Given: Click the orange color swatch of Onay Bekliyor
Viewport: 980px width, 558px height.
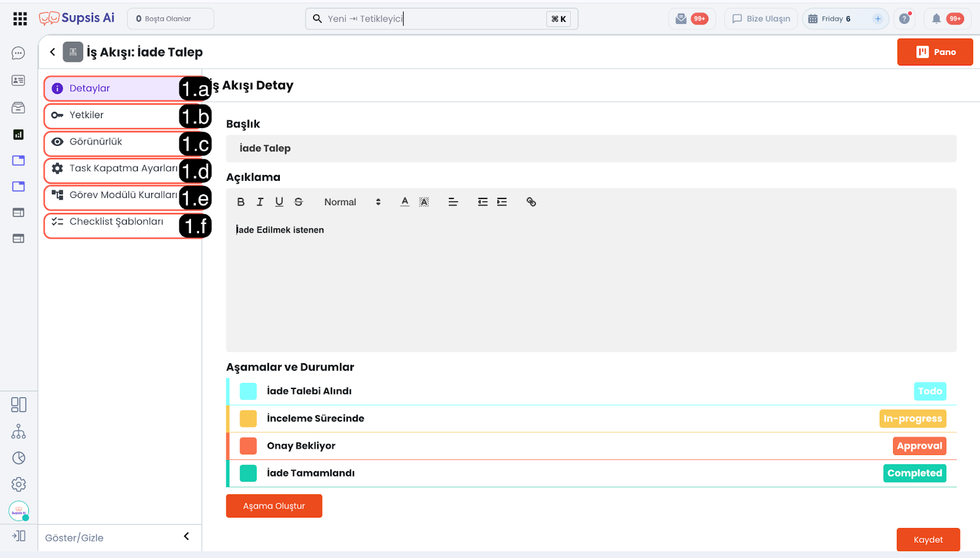Looking at the screenshot, I should pos(248,446).
